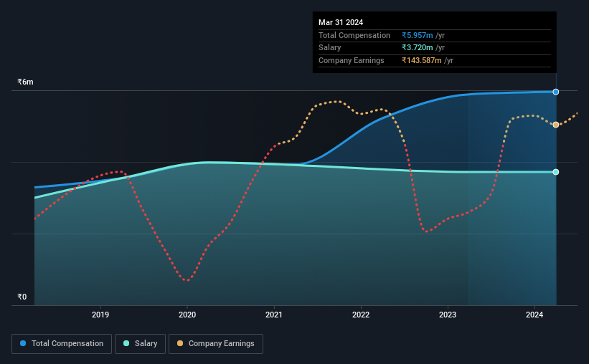
Task: Click the teal Salary data point marker
Action: 555,172
